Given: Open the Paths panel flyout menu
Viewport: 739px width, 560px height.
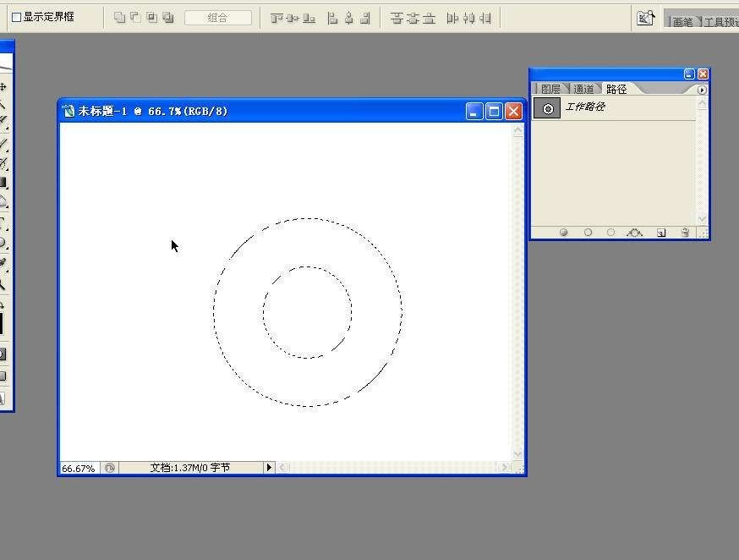Looking at the screenshot, I should point(703,87).
